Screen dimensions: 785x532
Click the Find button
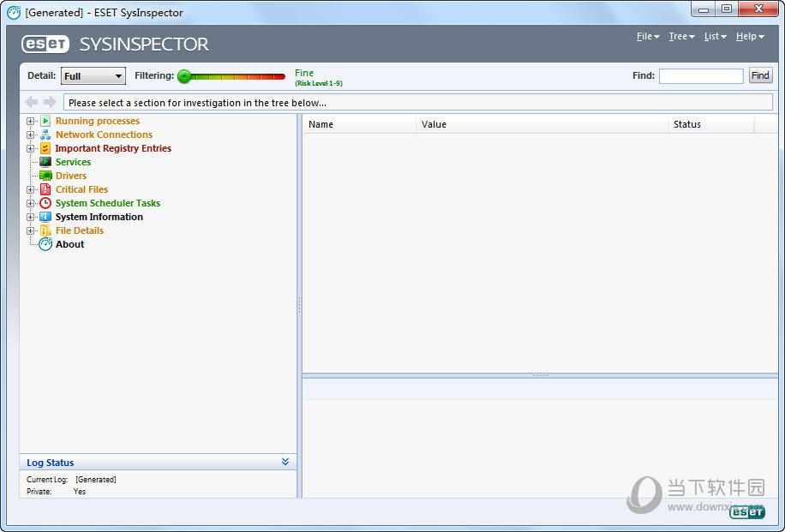(760, 75)
